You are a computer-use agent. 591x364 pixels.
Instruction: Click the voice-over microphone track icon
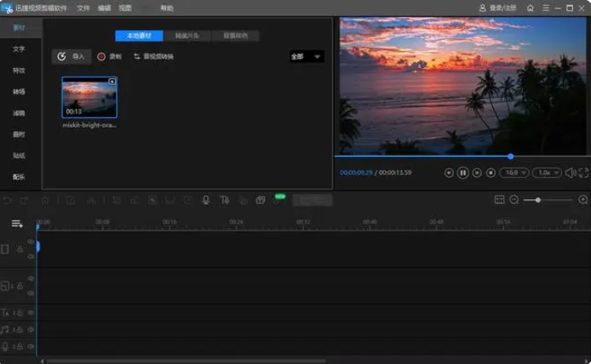point(5,346)
